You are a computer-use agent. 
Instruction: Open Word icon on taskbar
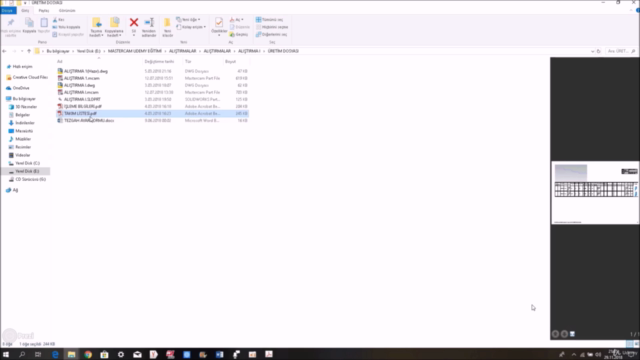point(220,354)
